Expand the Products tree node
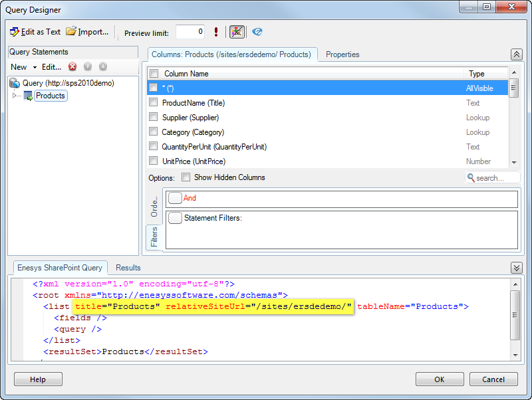The height and width of the screenshot is (400, 532). click(x=16, y=96)
